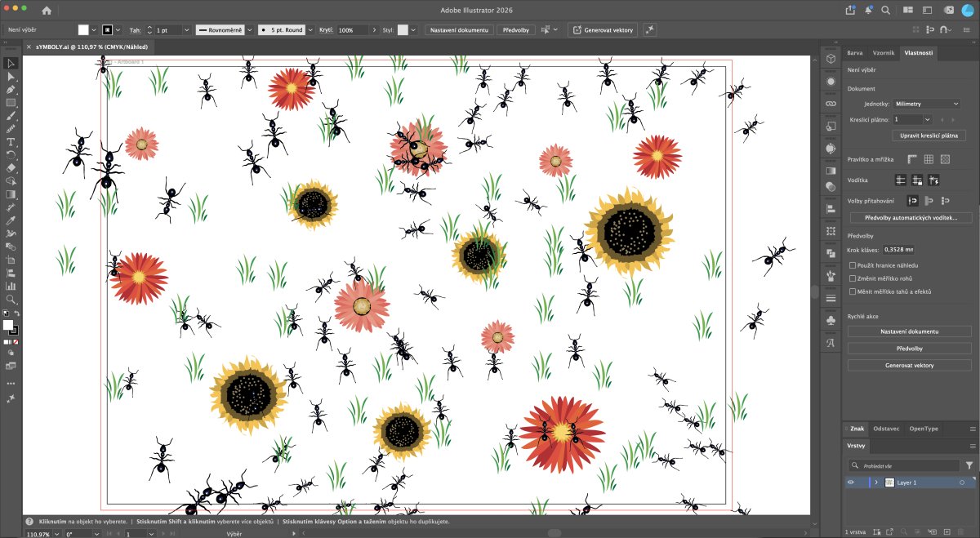Open the Glyphs script A panel icon
Image resolution: width=980 pixels, height=538 pixels.
(x=831, y=343)
